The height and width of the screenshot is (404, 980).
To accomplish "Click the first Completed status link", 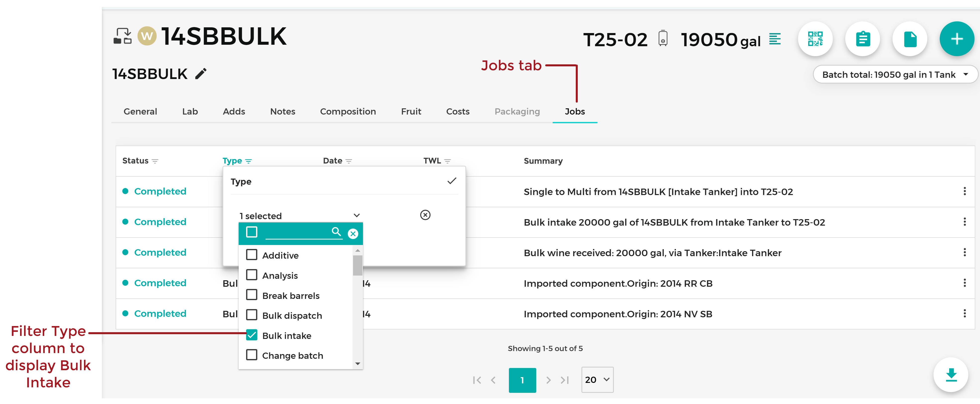I will (160, 192).
